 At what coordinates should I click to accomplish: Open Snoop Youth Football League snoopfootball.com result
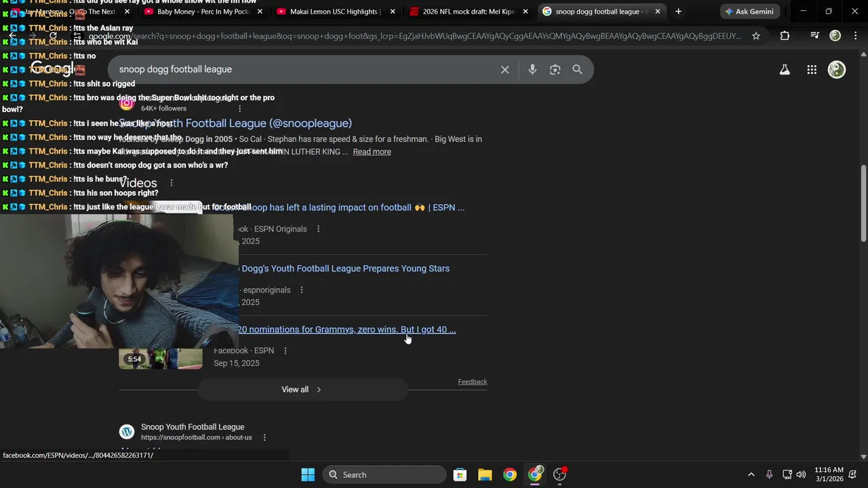coord(193,427)
